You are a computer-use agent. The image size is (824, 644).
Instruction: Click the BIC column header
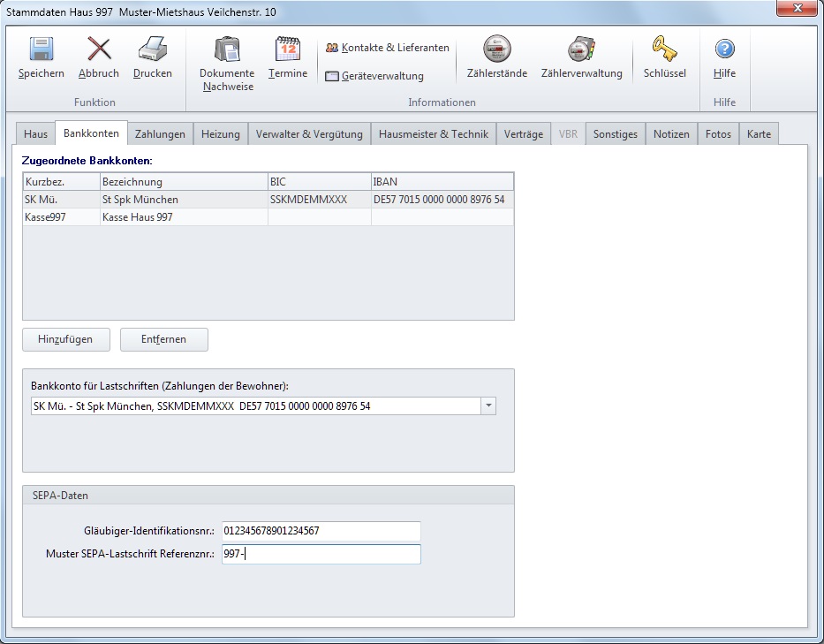(x=319, y=182)
